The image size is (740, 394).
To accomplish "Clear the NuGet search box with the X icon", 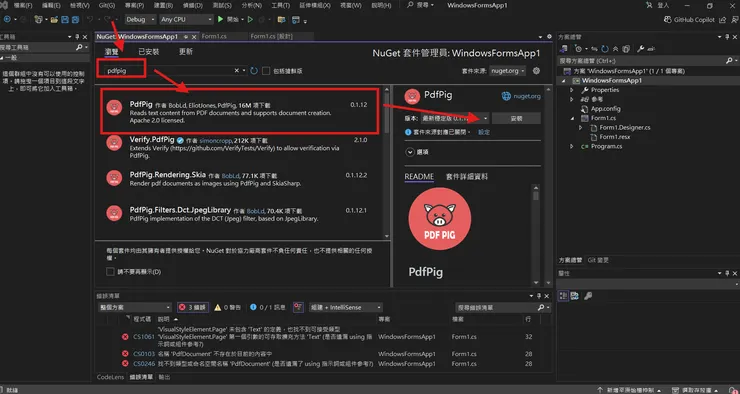I will coord(236,71).
